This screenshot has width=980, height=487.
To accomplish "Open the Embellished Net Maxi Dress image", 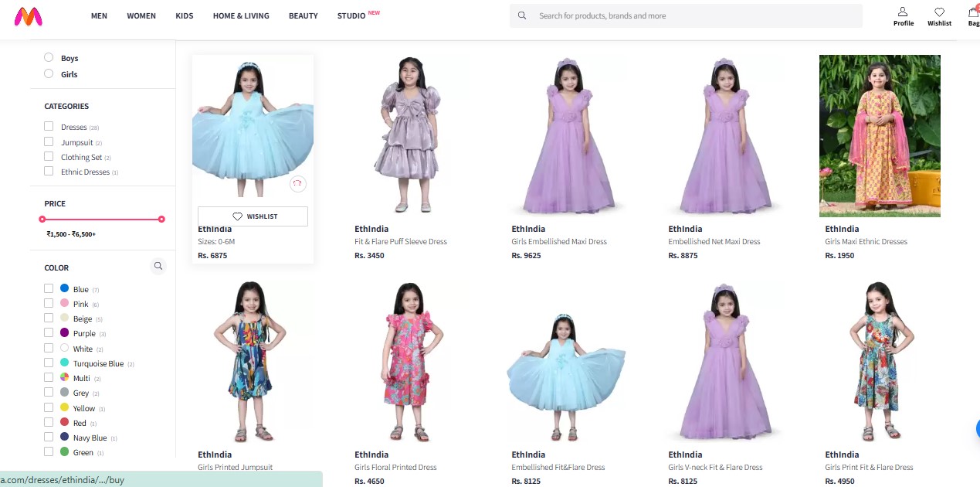I will [x=723, y=135].
